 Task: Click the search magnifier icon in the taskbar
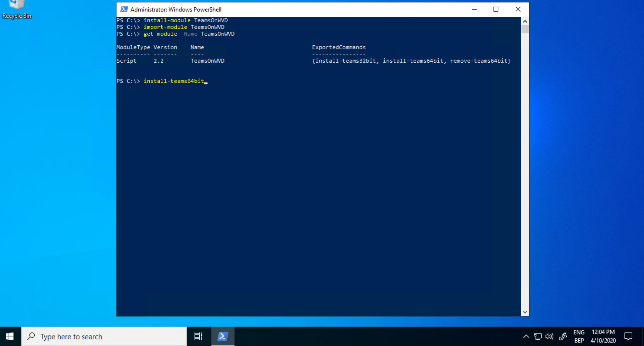click(31, 336)
